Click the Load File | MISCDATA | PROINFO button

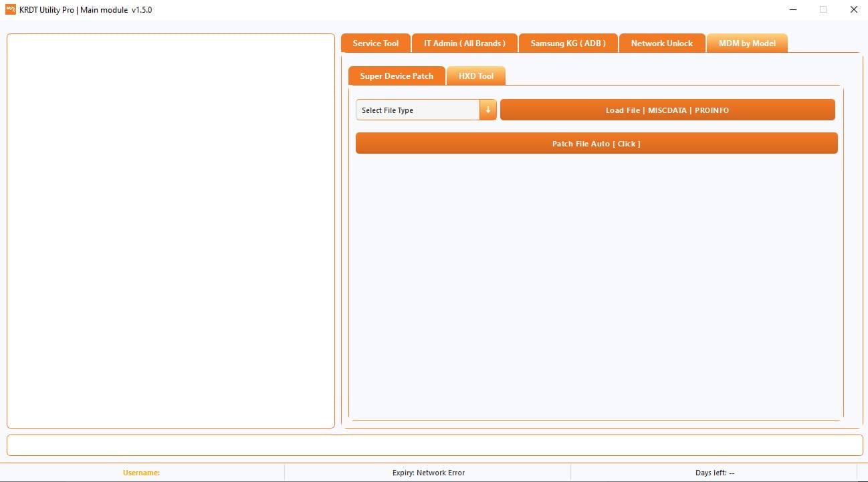click(667, 110)
